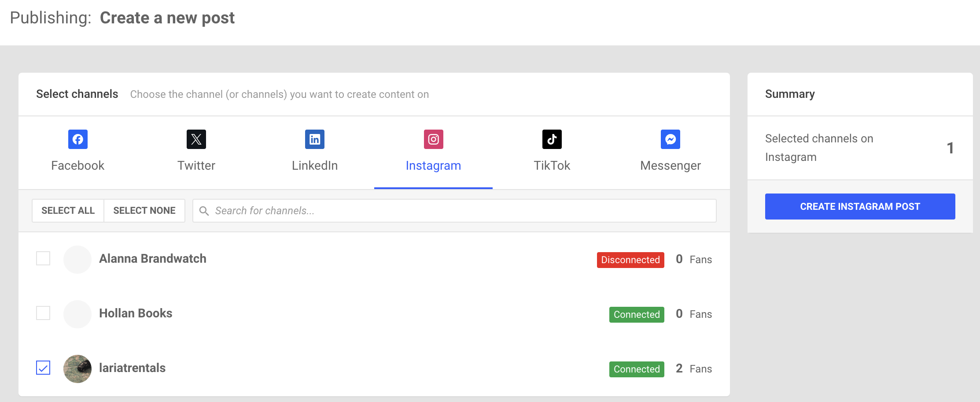Viewport: 980px width, 402px height.
Task: Switch to the Twitter tab label
Action: coord(196,166)
